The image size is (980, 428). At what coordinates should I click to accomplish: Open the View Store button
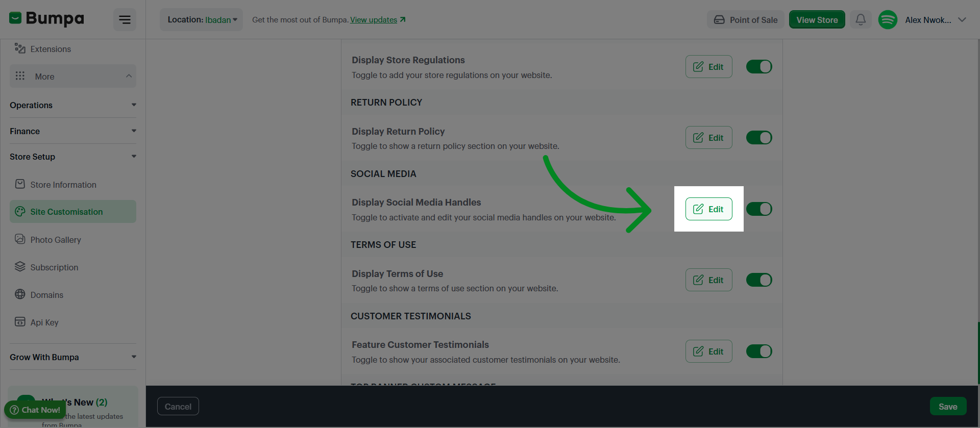[x=817, y=20]
